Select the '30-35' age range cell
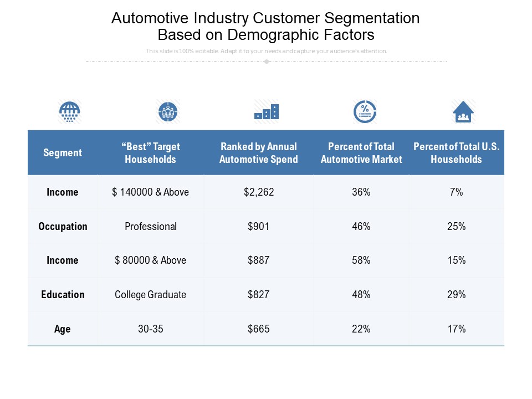Screen dimensions: 532x399 click(151, 329)
